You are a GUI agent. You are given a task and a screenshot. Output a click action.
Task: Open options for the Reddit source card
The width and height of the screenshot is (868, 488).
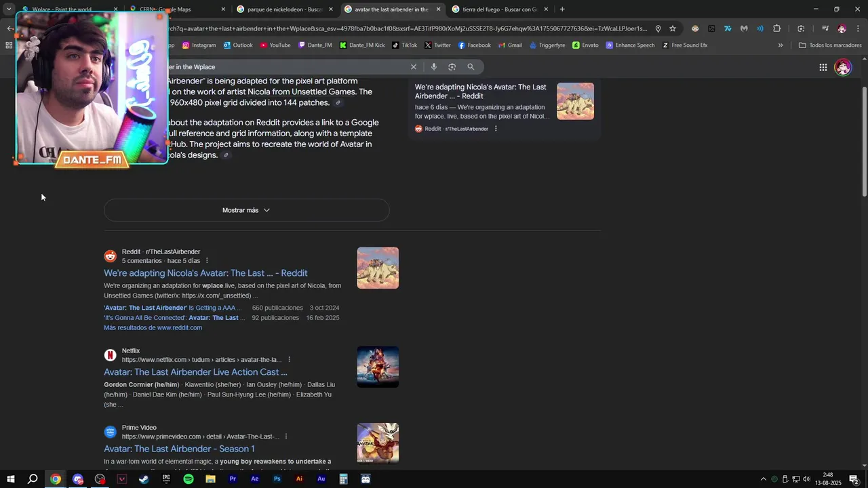coord(496,129)
